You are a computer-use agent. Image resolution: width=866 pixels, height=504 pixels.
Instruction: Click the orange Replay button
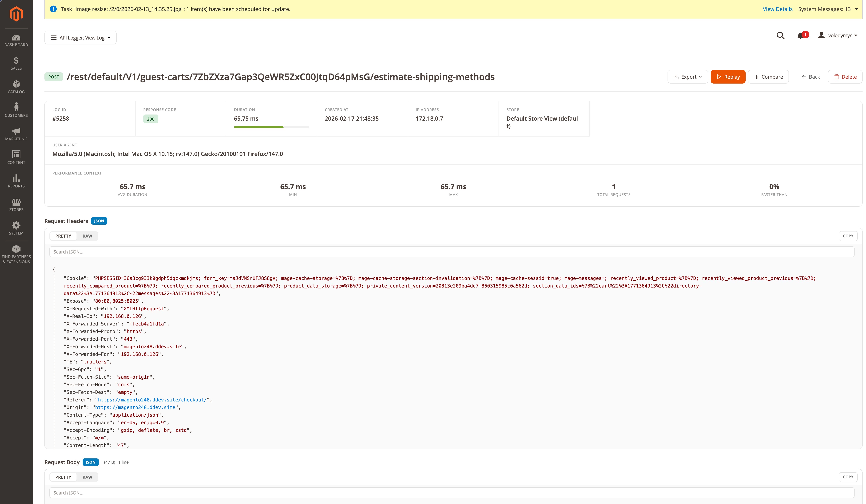(728, 77)
